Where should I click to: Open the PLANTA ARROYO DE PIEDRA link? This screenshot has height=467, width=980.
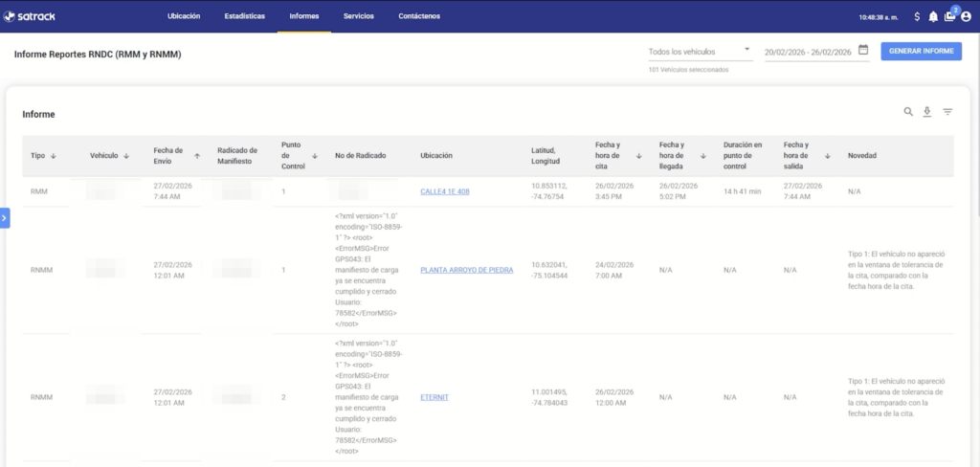[x=467, y=270]
